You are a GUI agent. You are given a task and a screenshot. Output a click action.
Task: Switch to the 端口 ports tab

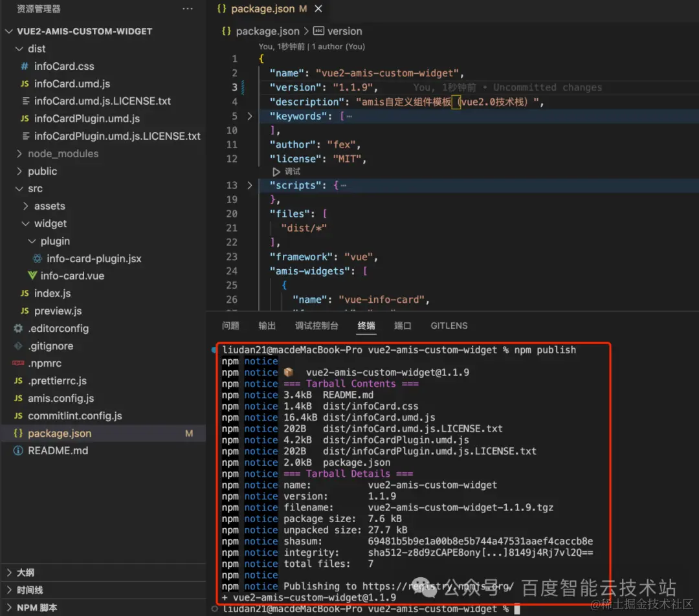click(403, 326)
